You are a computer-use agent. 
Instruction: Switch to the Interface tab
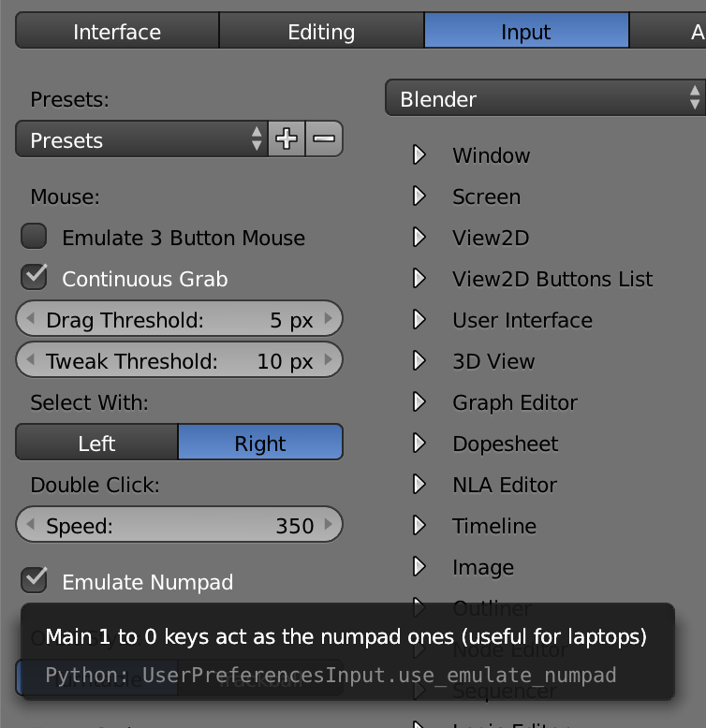[117, 32]
